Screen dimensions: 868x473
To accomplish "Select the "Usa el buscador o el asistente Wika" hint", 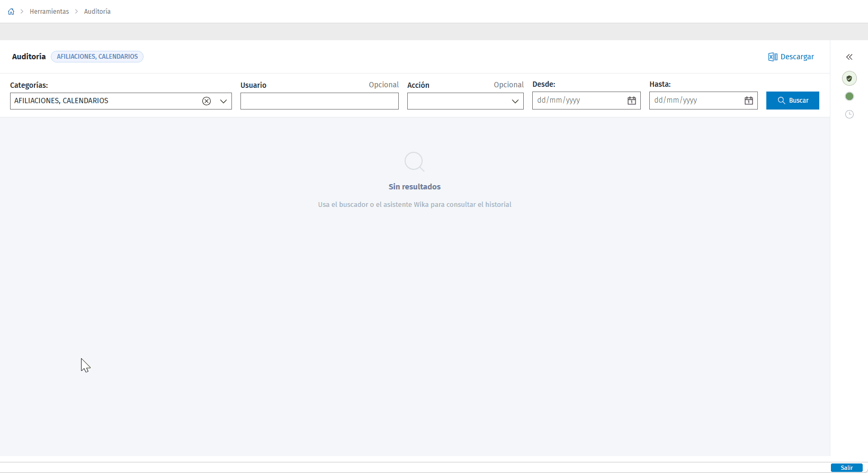I will tap(415, 205).
